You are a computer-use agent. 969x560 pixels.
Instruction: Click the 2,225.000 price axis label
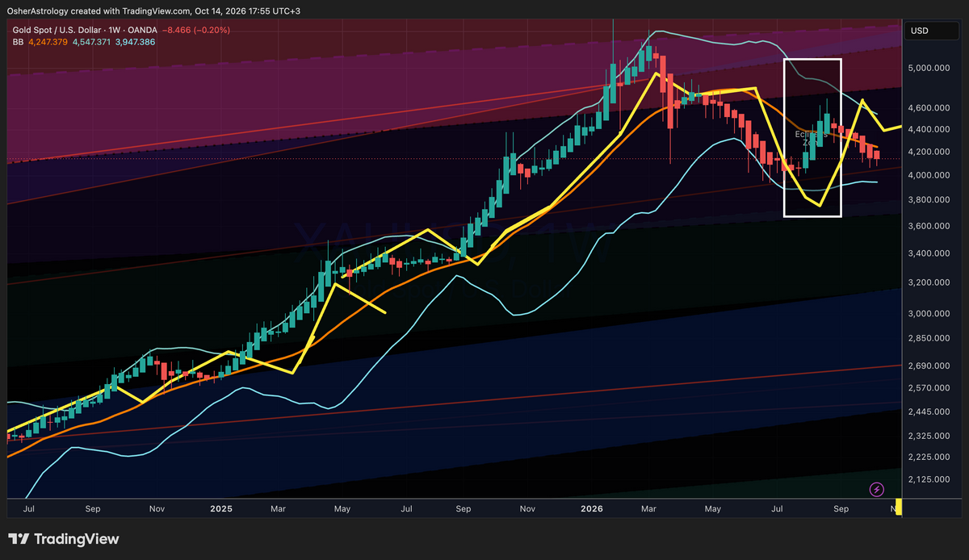pyautogui.click(x=927, y=457)
